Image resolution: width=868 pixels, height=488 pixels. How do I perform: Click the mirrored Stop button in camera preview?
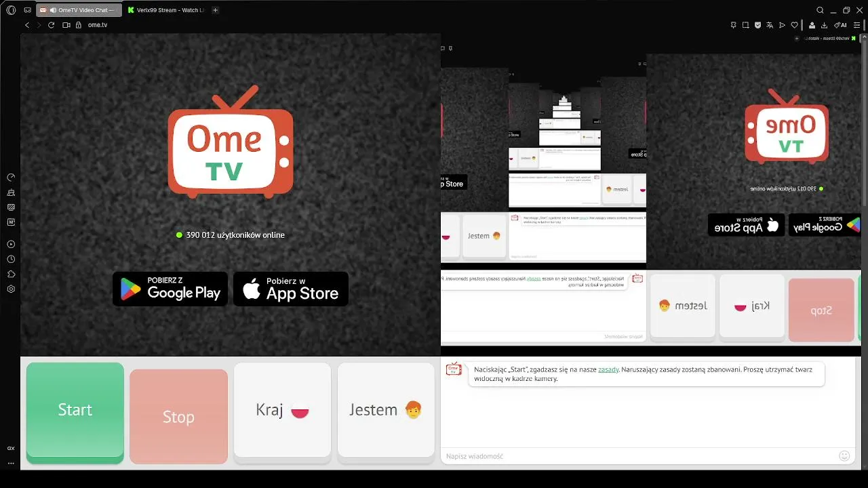coord(821,310)
